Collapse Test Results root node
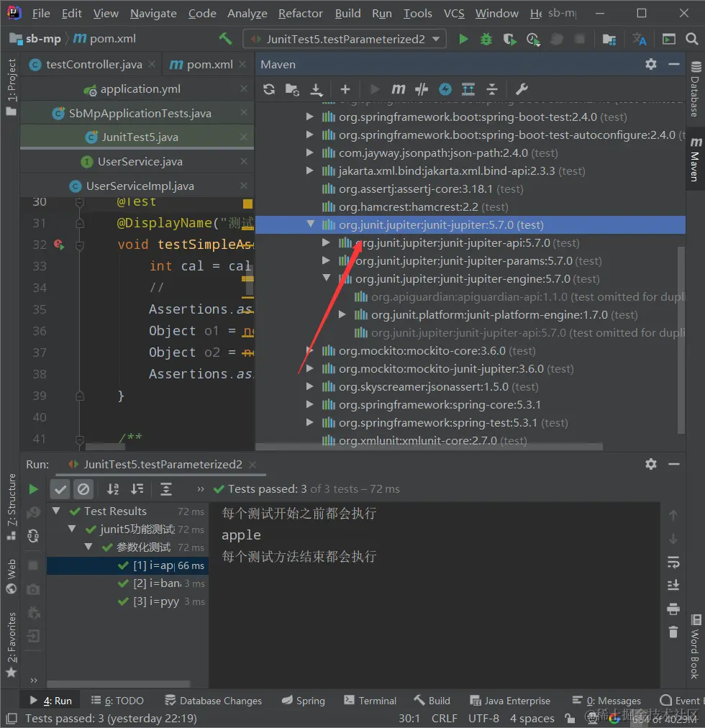 point(56,511)
